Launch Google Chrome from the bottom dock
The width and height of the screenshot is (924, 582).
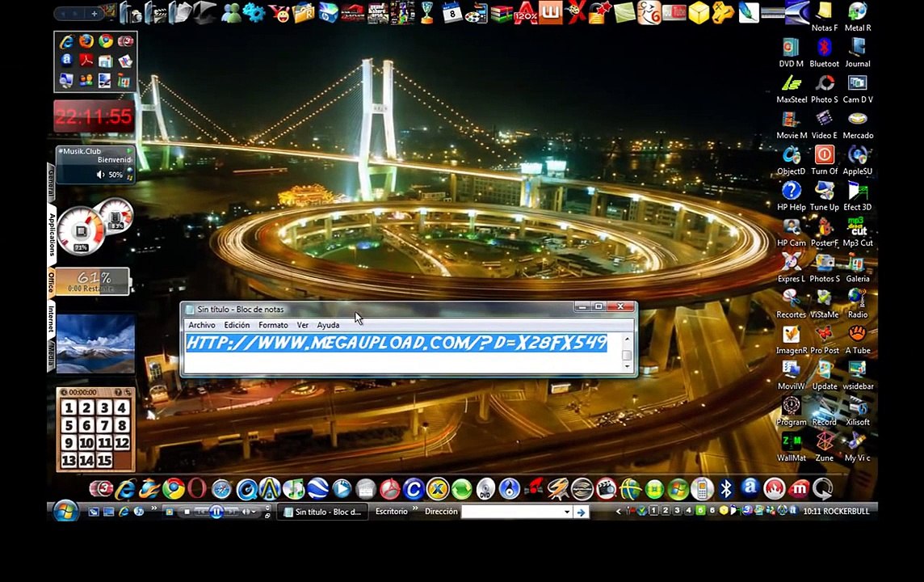pyautogui.click(x=173, y=489)
